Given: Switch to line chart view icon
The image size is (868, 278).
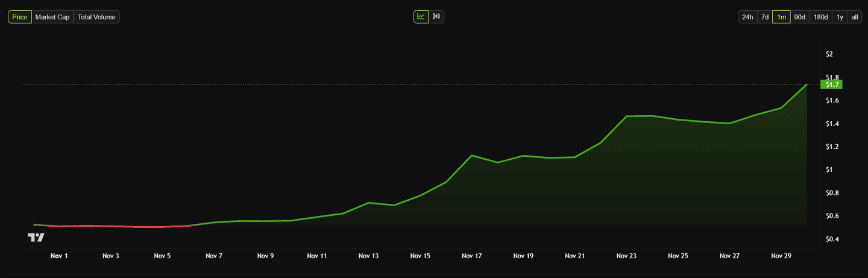Looking at the screenshot, I should [421, 17].
